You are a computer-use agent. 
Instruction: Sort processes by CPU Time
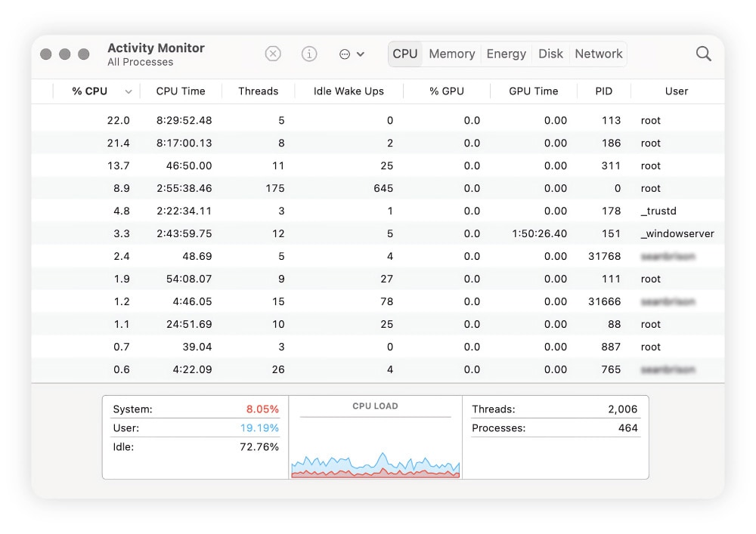click(180, 91)
